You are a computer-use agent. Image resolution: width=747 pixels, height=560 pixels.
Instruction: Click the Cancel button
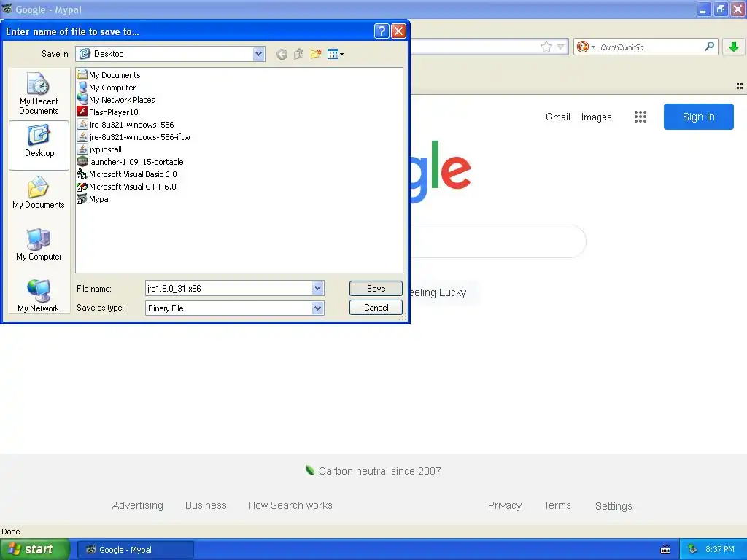coord(376,308)
